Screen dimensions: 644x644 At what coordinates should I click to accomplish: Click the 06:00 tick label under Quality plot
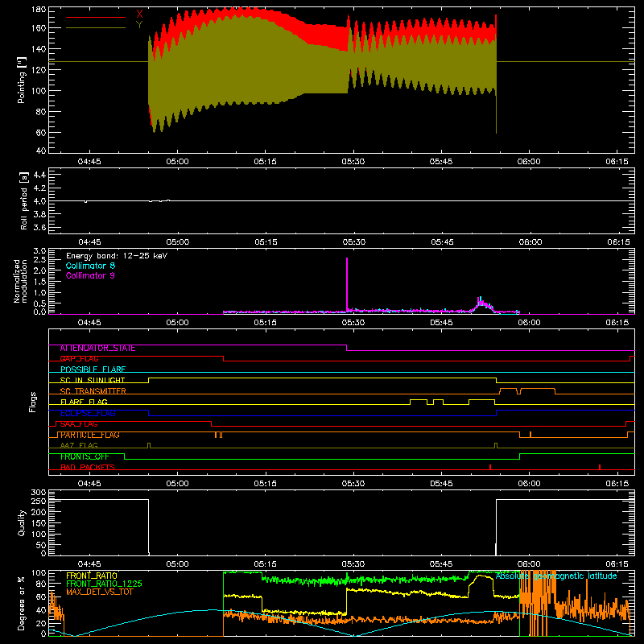coord(529,564)
